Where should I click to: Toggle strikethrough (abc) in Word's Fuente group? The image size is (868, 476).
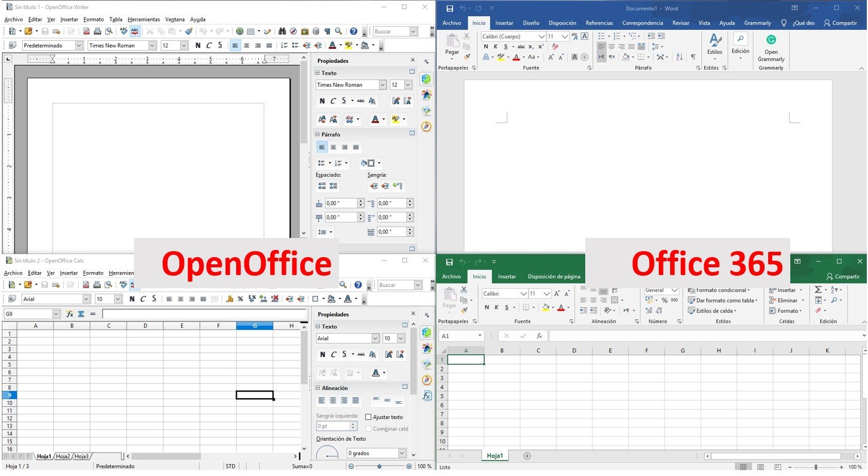[521, 47]
